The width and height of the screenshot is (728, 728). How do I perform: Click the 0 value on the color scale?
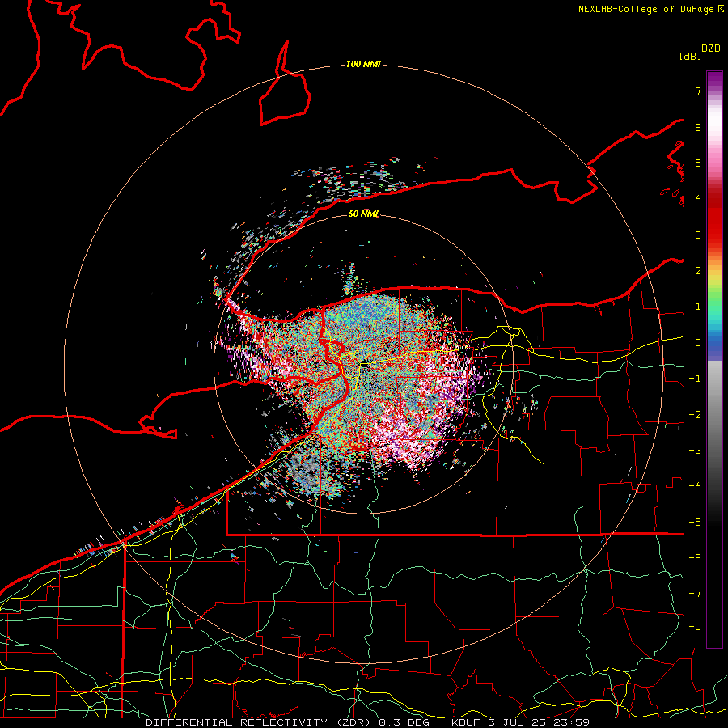[x=698, y=343]
